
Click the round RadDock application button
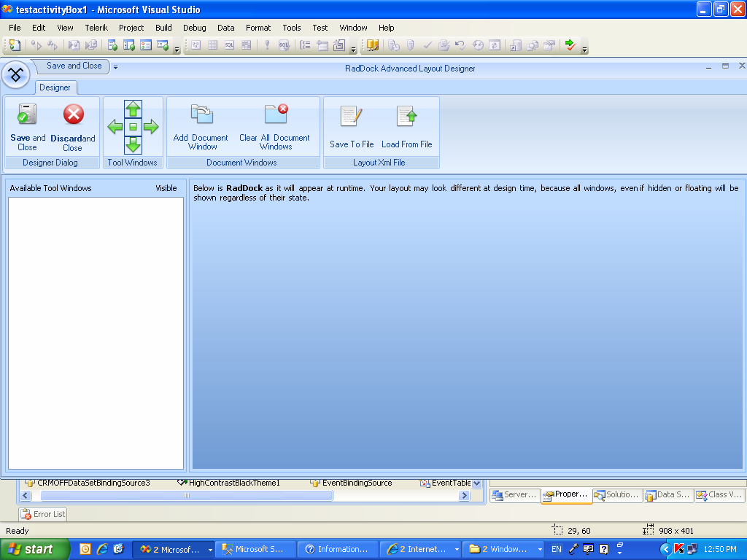click(16, 75)
